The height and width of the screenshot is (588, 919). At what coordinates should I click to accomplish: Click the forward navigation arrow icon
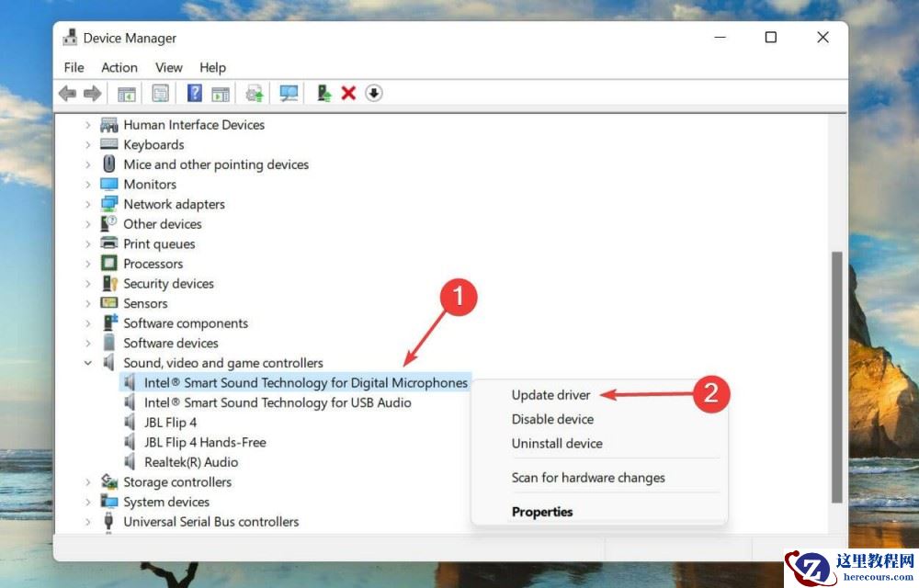tap(91, 93)
